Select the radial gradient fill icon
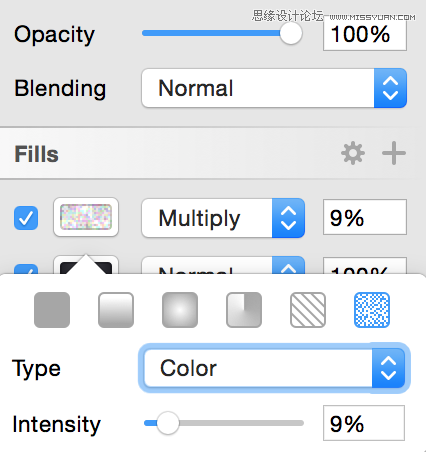Viewport: 426px width, 452px height. click(180, 310)
